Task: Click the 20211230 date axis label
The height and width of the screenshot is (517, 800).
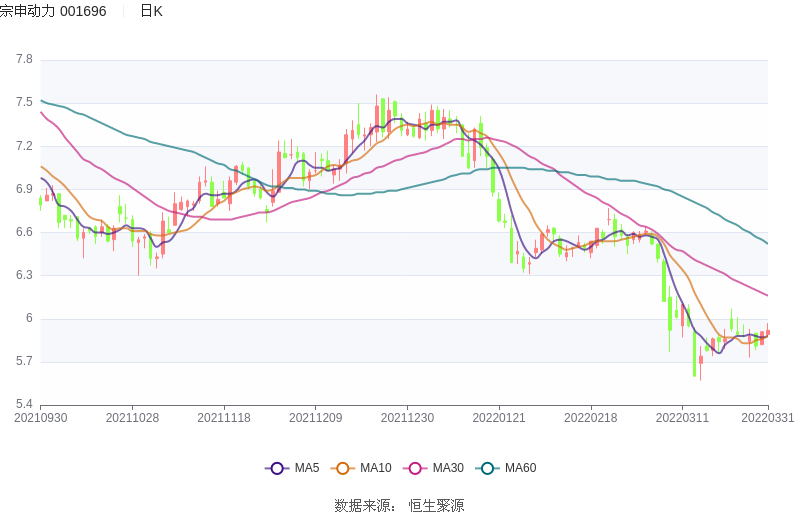Action: (x=407, y=418)
